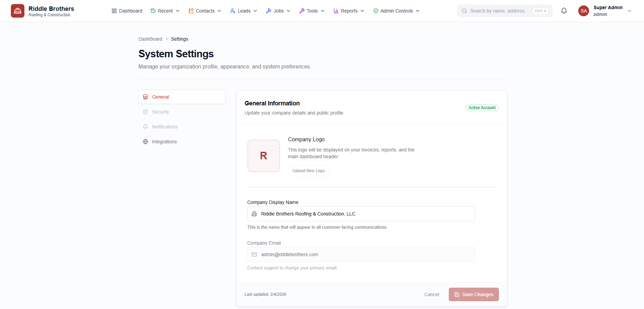The width and height of the screenshot is (644, 309).
Task: Click the Notifications bell icon in sidebar
Action: (145, 126)
